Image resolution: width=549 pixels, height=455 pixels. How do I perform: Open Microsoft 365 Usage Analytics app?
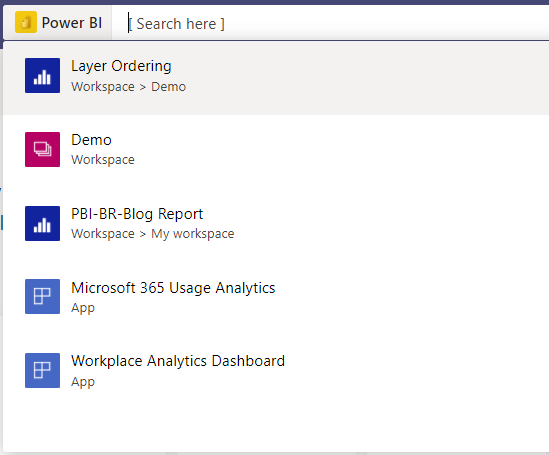tap(276, 298)
